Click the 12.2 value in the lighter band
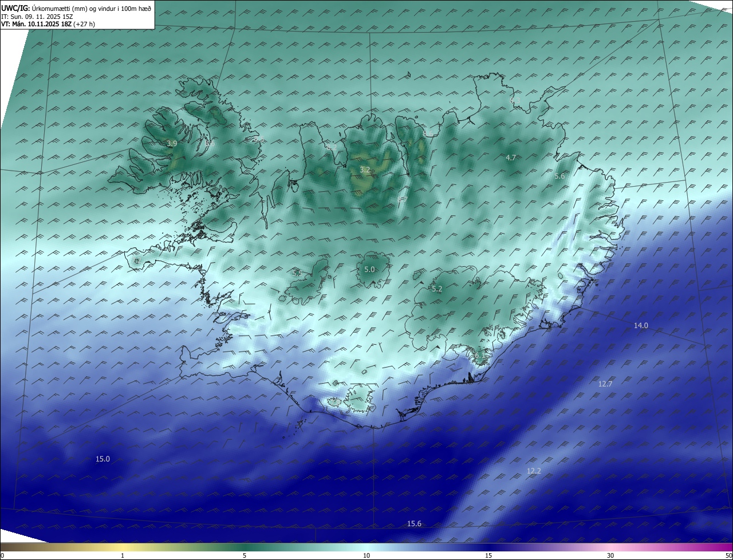 [534, 471]
